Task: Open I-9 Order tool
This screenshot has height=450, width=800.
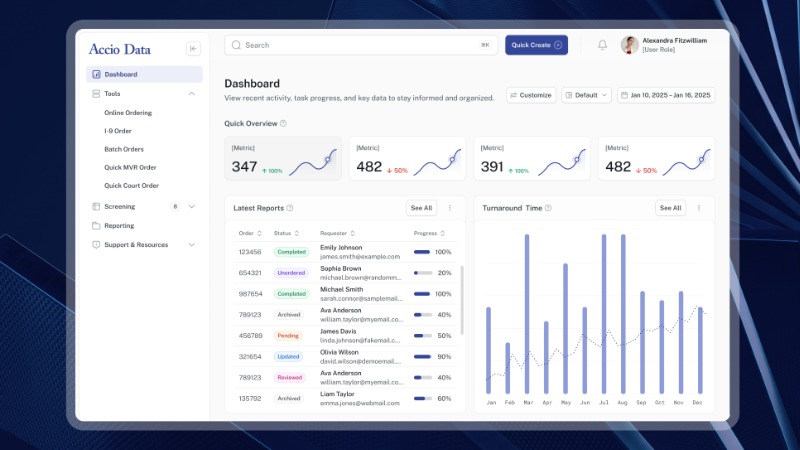Action: click(118, 131)
